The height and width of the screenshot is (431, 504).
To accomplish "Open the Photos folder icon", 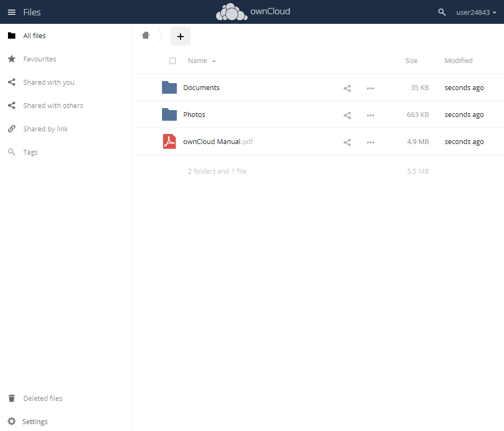I will [169, 114].
